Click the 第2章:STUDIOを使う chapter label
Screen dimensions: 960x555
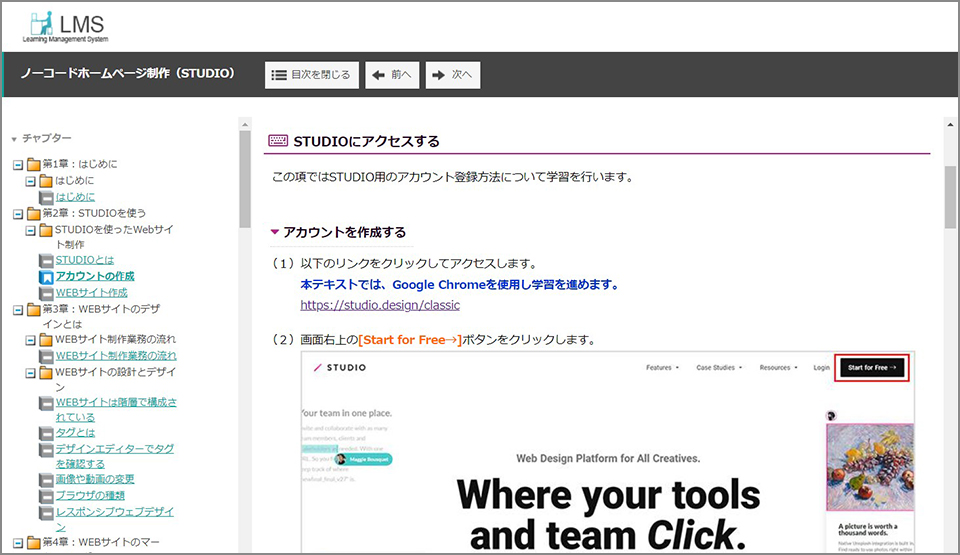[x=94, y=213]
